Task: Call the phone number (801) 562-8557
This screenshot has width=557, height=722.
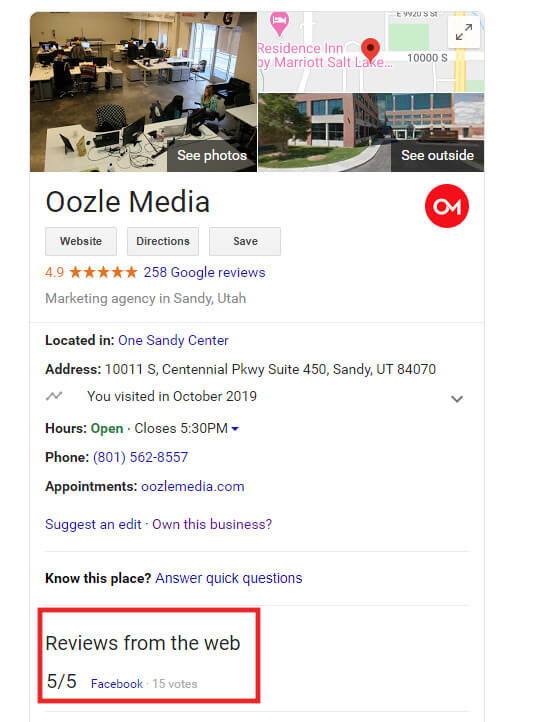Action: point(140,457)
